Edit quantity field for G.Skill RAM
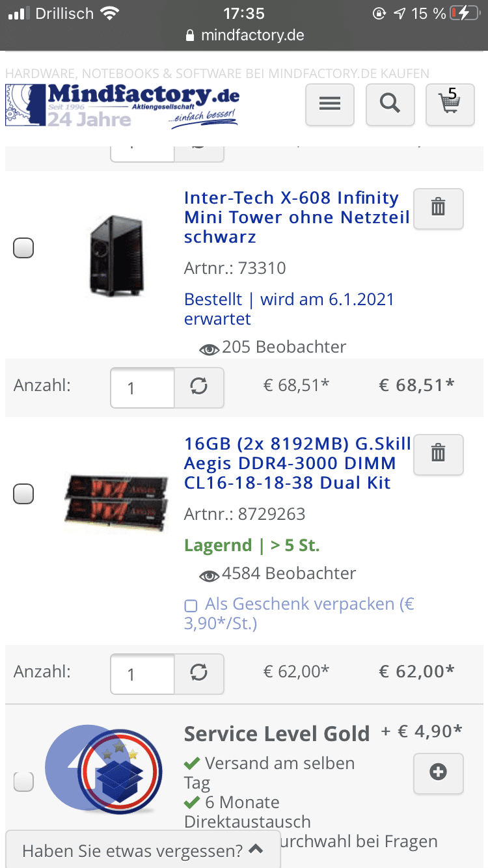 (142, 673)
